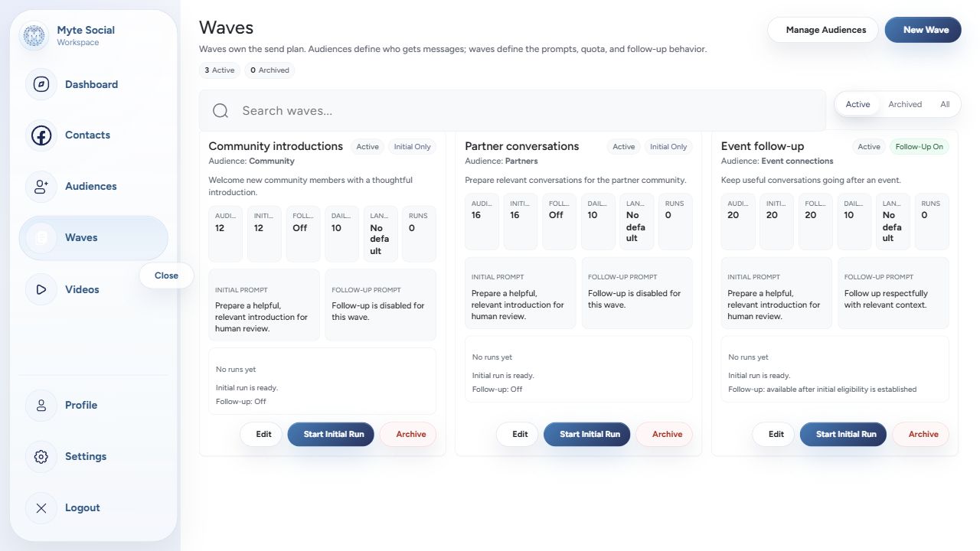The image size is (980, 551).
Task: Switch filter to Active tab
Action: (857, 104)
